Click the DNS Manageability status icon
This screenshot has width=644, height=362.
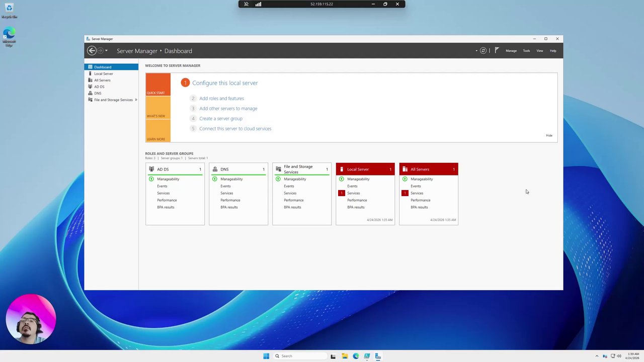(215, 179)
